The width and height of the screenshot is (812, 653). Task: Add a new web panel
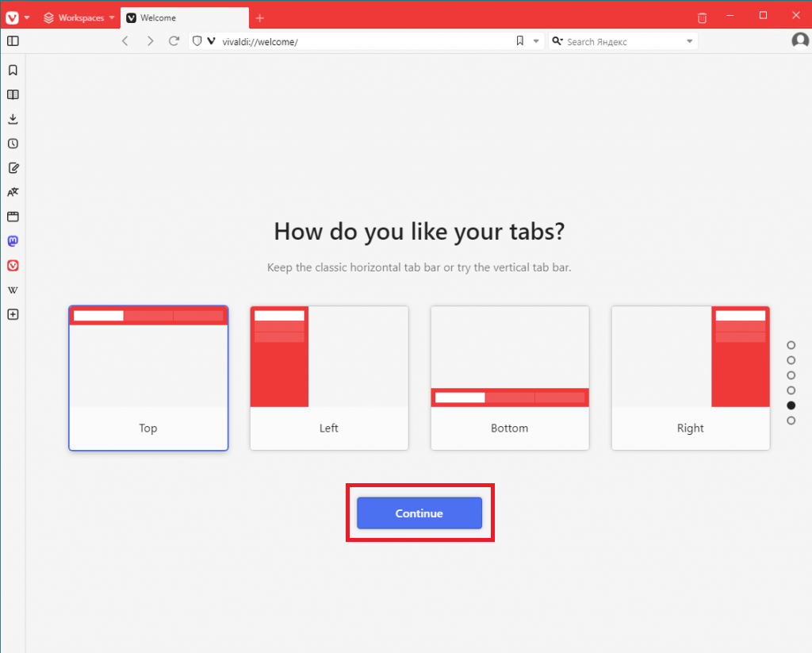(x=13, y=314)
